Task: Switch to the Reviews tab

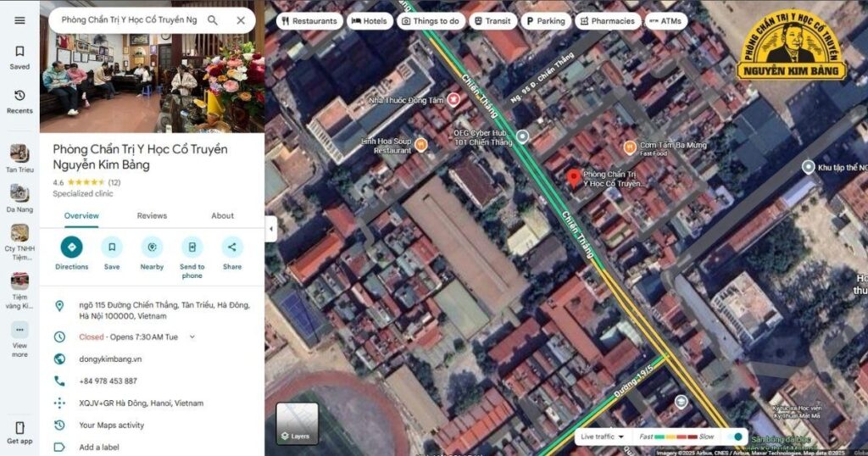Action: [x=152, y=215]
